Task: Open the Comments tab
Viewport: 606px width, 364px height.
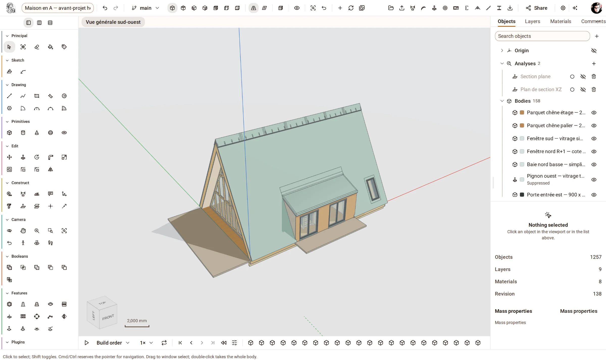Action: click(593, 21)
